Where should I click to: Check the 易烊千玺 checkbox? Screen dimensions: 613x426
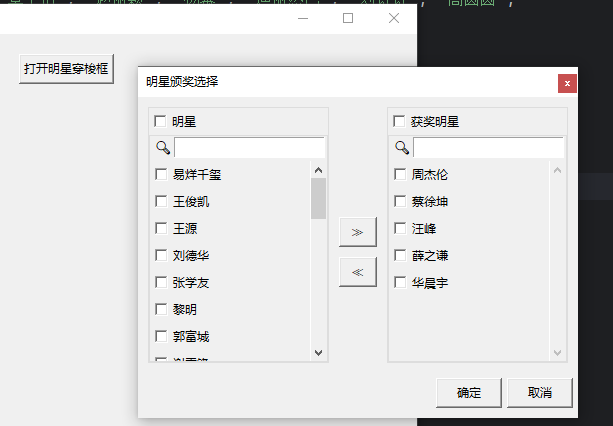pyautogui.click(x=161, y=174)
